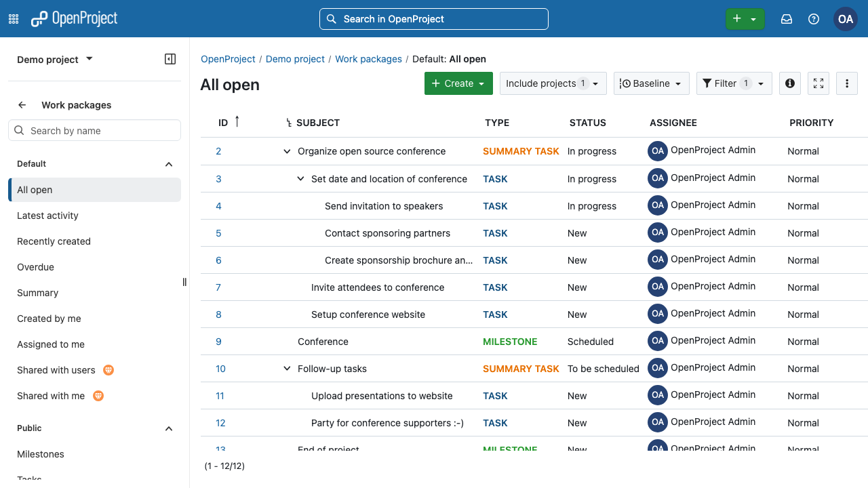Click the STATUS column header
The height and width of the screenshot is (488, 868).
click(588, 123)
